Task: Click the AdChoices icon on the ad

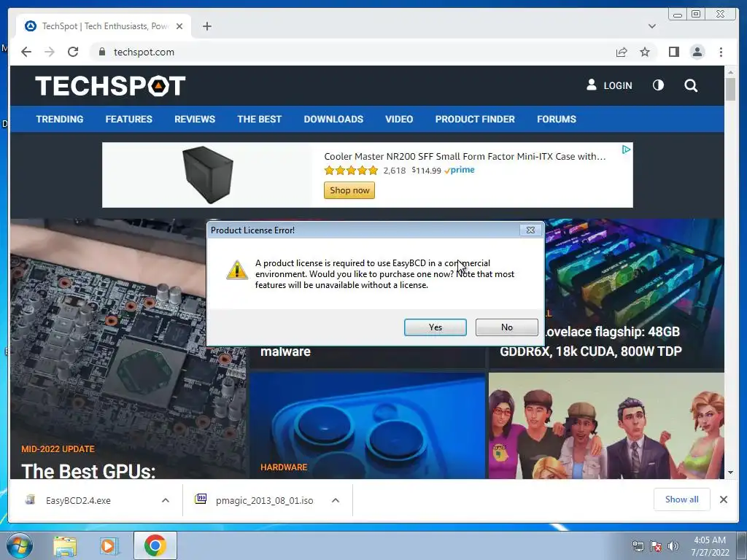Action: click(x=626, y=149)
